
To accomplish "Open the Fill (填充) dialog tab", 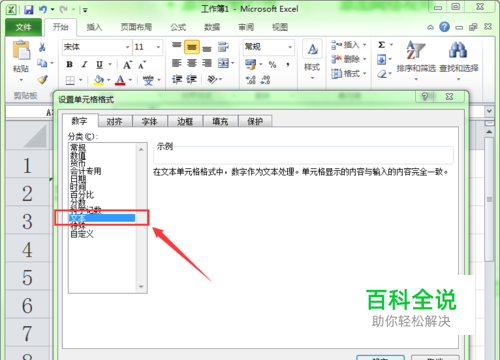I will (220, 121).
